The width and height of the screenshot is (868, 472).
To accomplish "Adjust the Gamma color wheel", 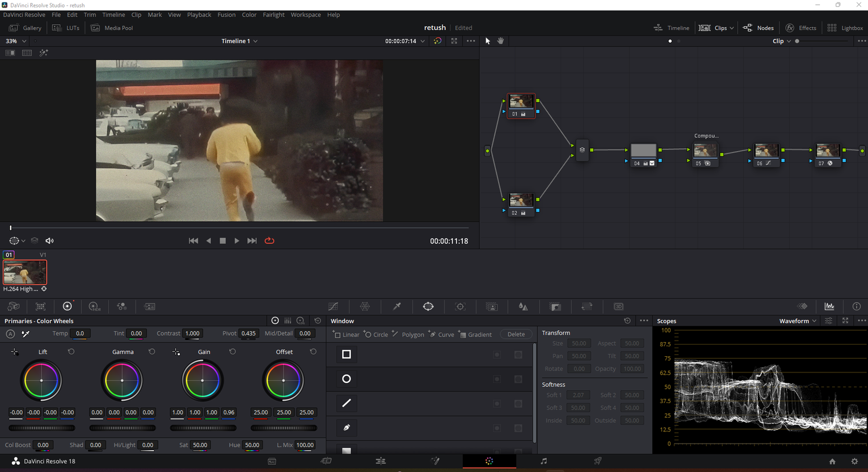I will pyautogui.click(x=122, y=380).
